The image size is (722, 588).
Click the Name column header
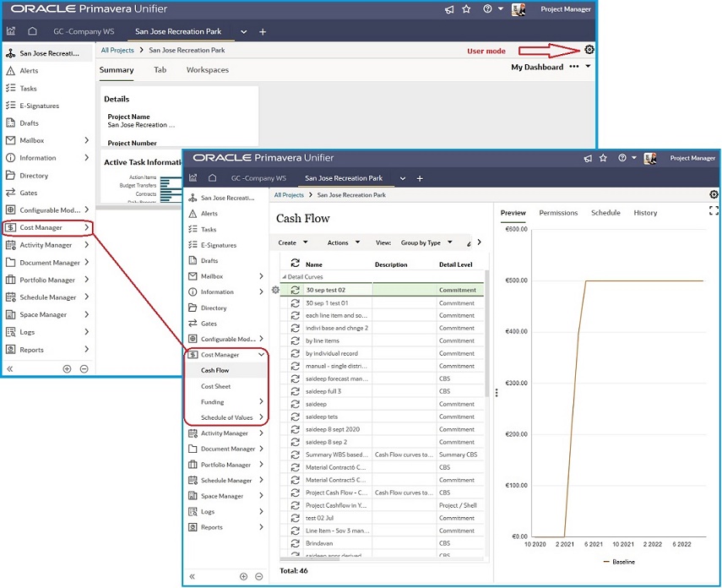314,264
